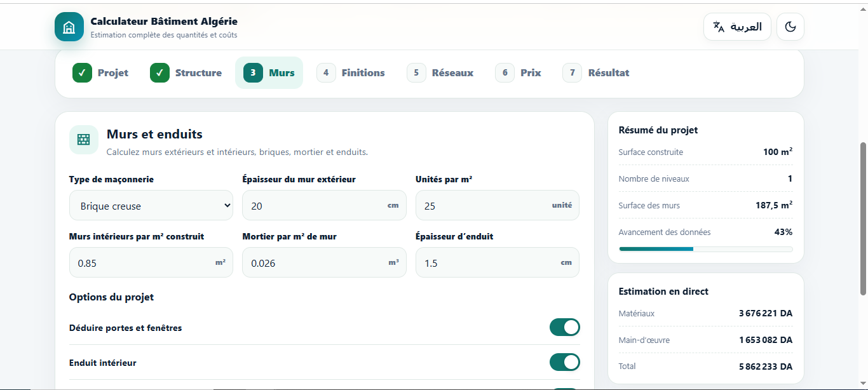The height and width of the screenshot is (390, 868).
Task: Click the Matériaux value 3 676 221 DA
Action: [x=766, y=313]
